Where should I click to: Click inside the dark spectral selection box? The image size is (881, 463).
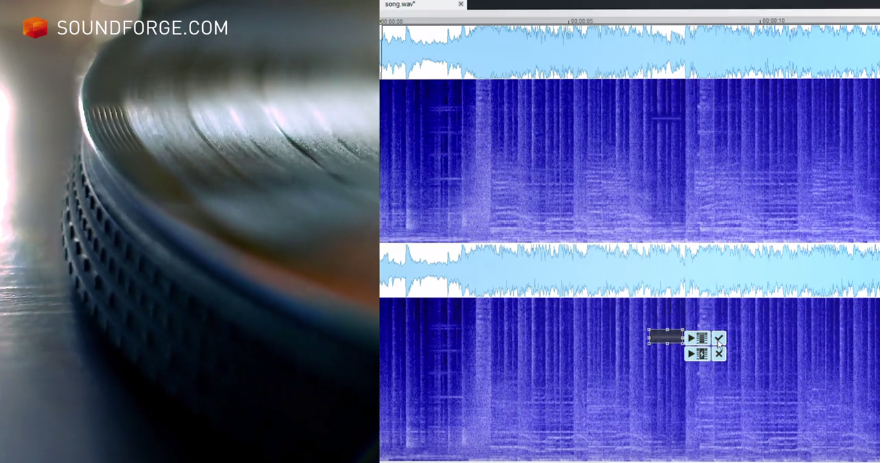coord(666,337)
